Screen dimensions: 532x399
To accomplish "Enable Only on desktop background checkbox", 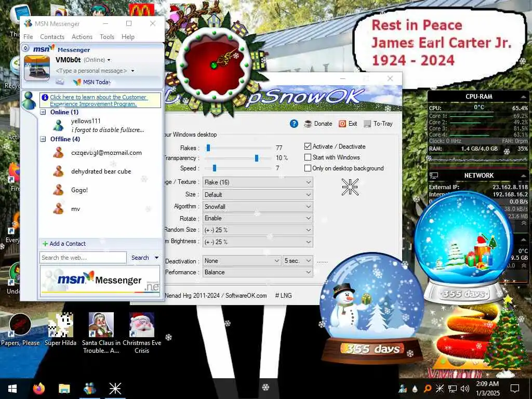I will click(x=308, y=168).
